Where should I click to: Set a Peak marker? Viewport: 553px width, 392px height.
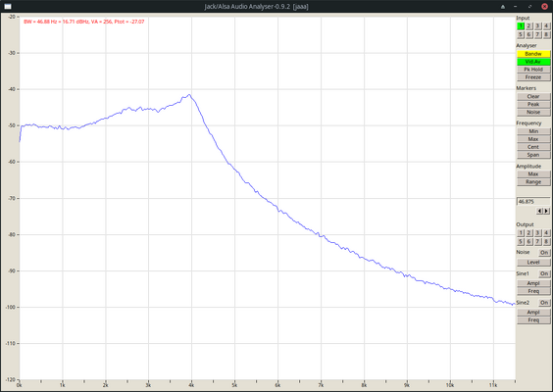coord(533,104)
